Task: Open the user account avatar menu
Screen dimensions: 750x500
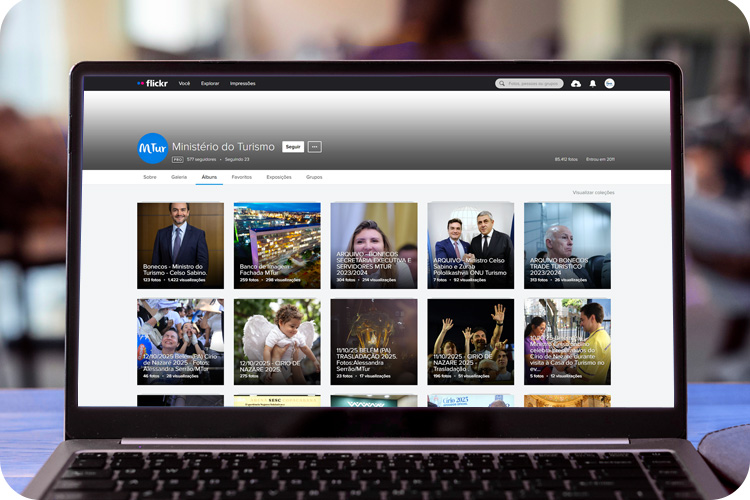Action: [x=609, y=84]
